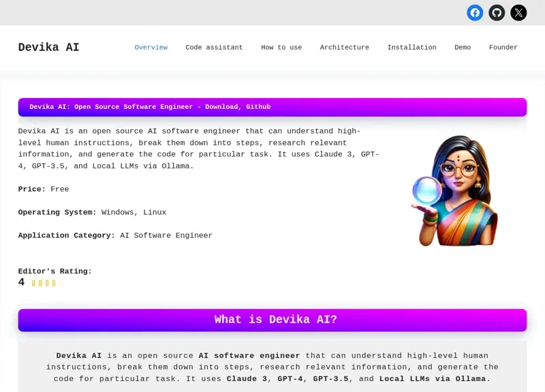Click the 'Operating System: Windows, Linux' line
The height and width of the screenshot is (392, 545).
pos(92,212)
